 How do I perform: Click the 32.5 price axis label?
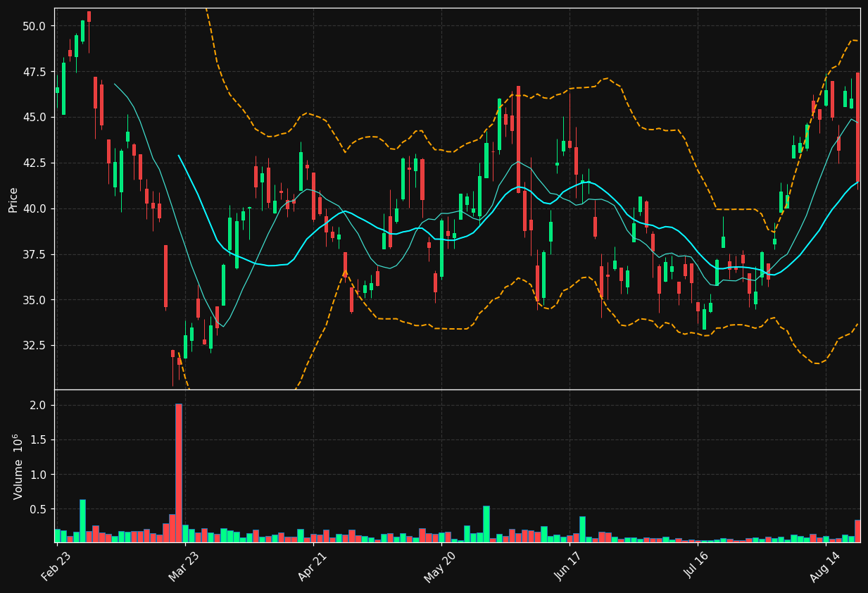click(x=34, y=346)
